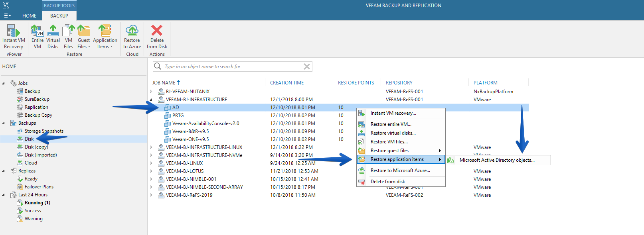Select Disk (copy) in the tree
The width and height of the screenshot is (644, 235).
point(36,147)
